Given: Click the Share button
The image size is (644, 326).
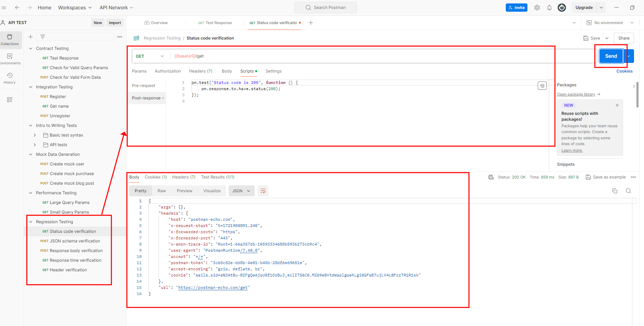Looking at the screenshot, I should pos(624,38).
